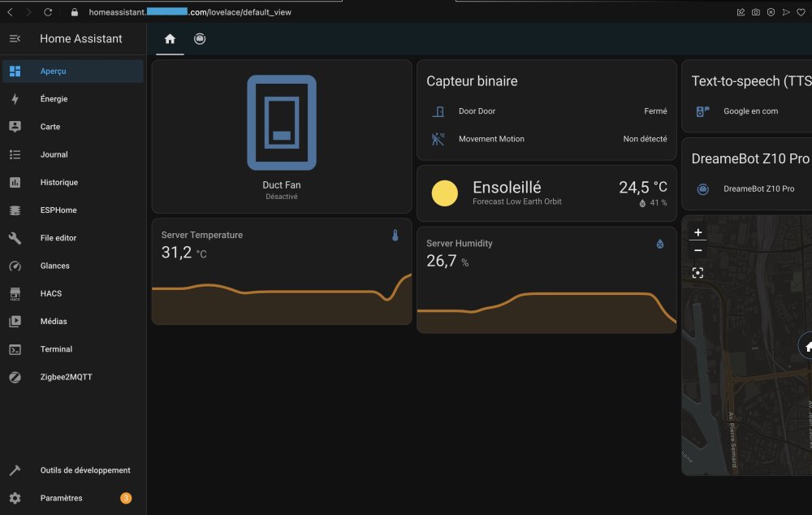Click the Server Humidity card title
The width and height of the screenshot is (812, 515).
(460, 243)
